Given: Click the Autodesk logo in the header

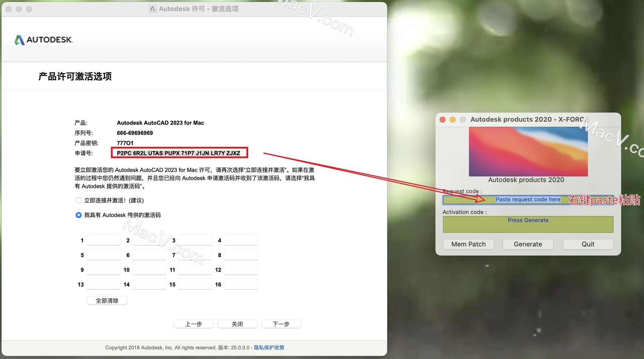Looking at the screenshot, I should click(x=44, y=40).
